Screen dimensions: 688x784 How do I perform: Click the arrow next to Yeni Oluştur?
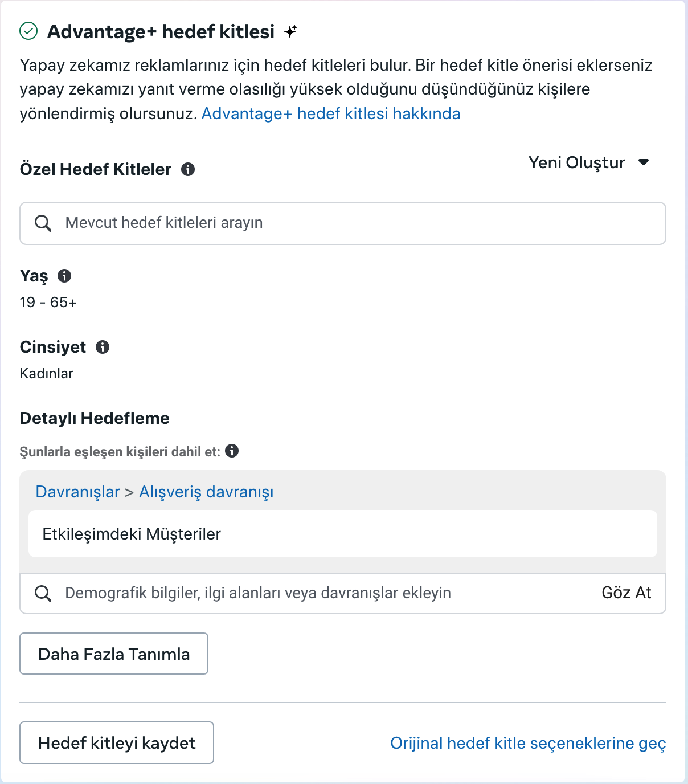[644, 162]
